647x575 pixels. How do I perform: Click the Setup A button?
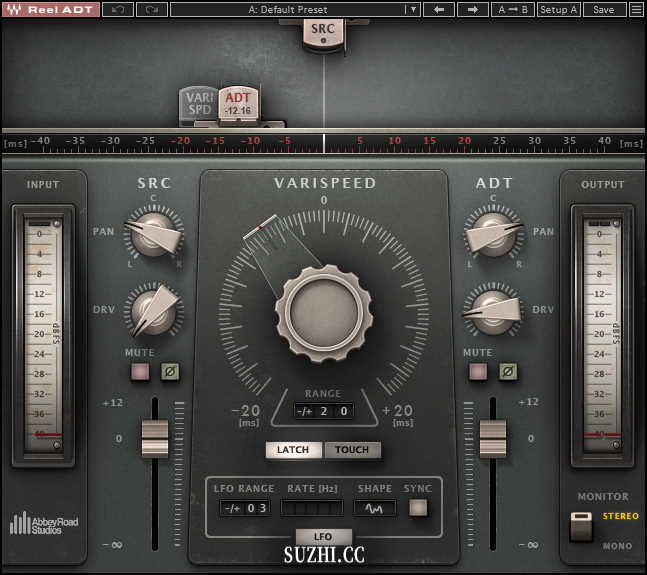point(558,9)
